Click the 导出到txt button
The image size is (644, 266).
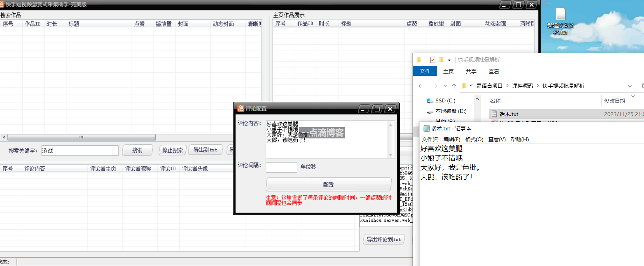tap(205, 150)
